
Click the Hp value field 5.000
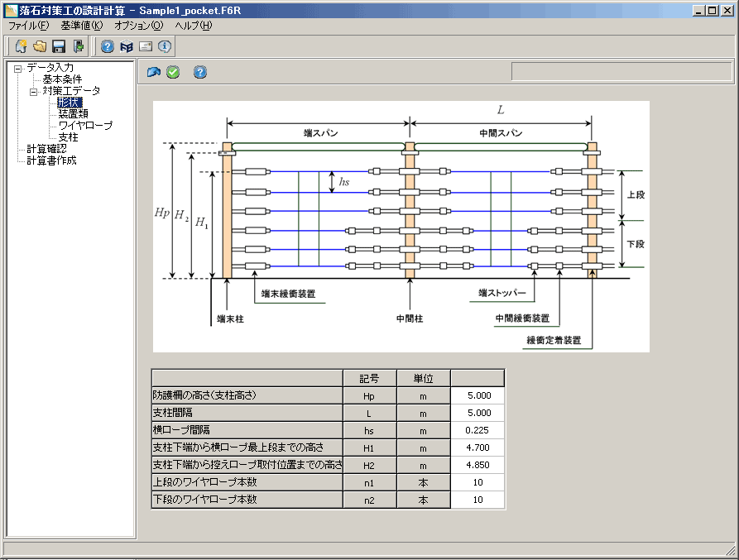point(477,395)
